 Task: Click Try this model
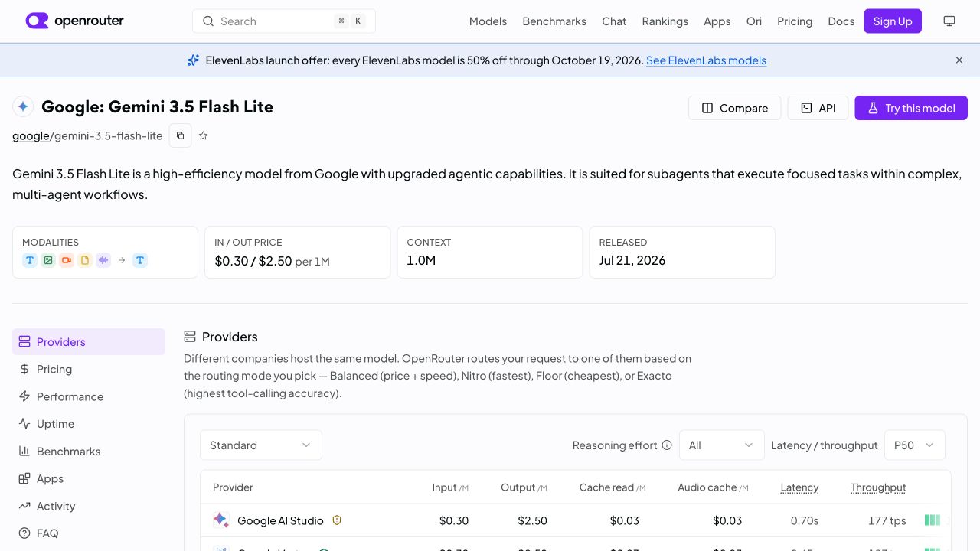point(911,108)
